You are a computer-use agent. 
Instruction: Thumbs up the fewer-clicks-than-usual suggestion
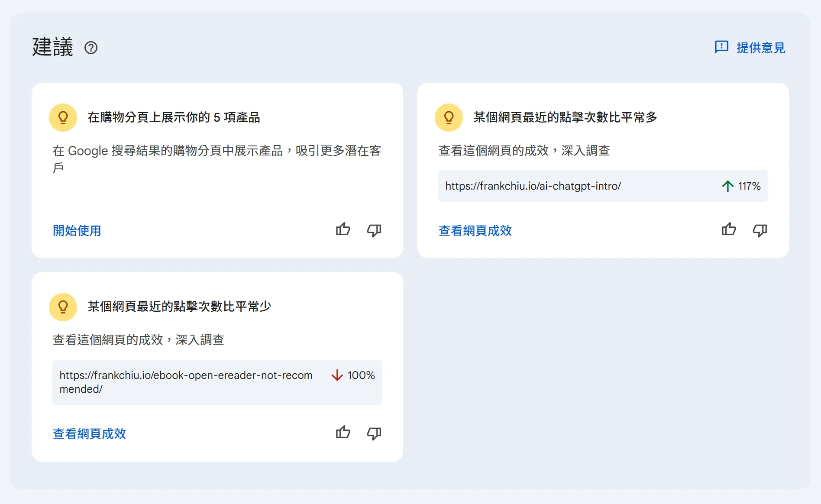coord(343,433)
